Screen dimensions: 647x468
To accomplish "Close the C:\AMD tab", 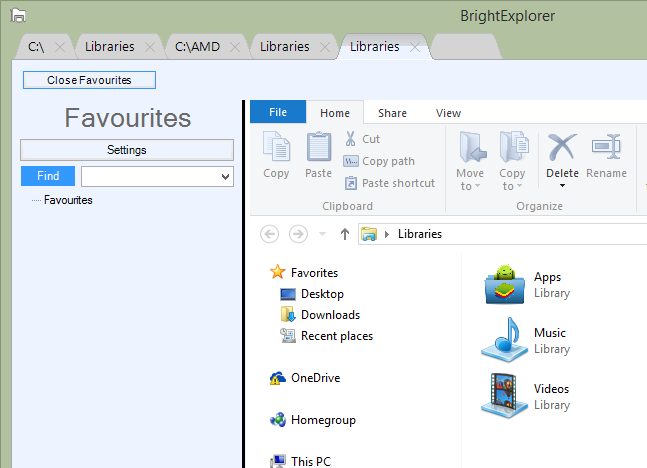I will pyautogui.click(x=235, y=47).
